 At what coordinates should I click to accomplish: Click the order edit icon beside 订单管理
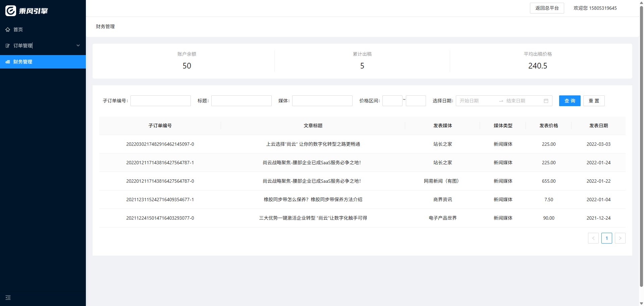click(x=8, y=46)
